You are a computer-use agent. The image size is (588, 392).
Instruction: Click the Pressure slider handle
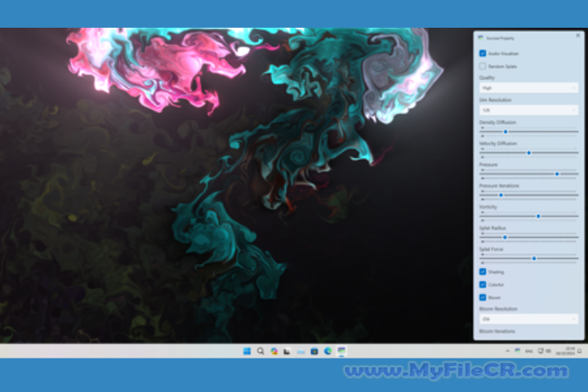pos(557,174)
